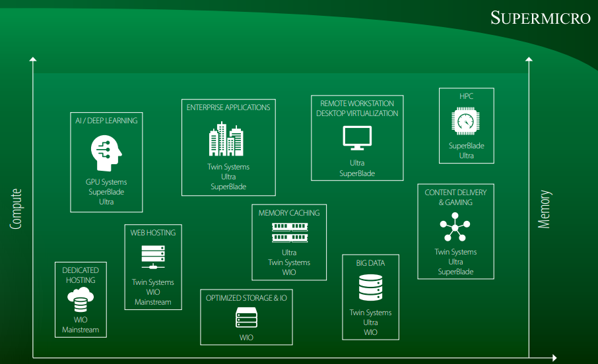
Task: Click the Big Data database stack icon
Action: (x=370, y=288)
